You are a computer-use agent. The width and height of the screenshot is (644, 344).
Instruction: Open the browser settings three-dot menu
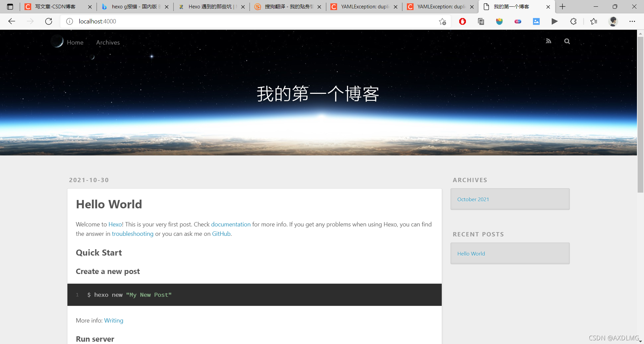tap(633, 21)
